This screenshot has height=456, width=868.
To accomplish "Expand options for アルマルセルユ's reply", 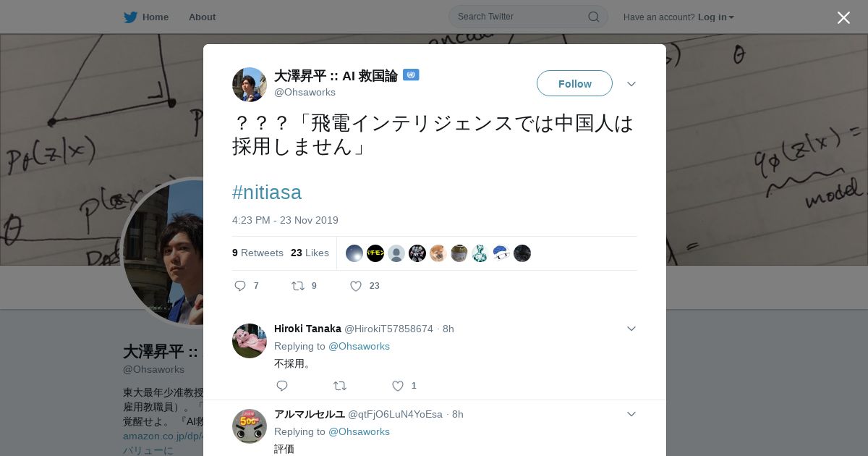I will click(x=631, y=414).
